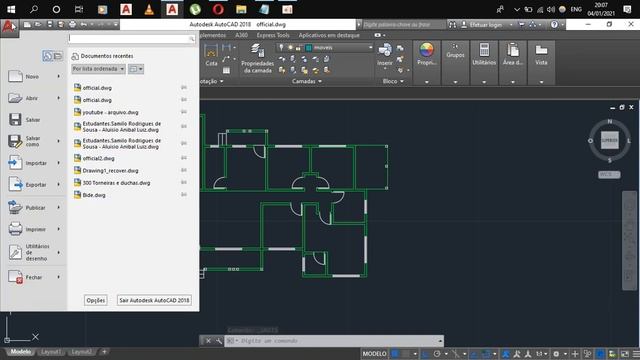Click the ViewCube top face
640x360 pixels.
609,140
